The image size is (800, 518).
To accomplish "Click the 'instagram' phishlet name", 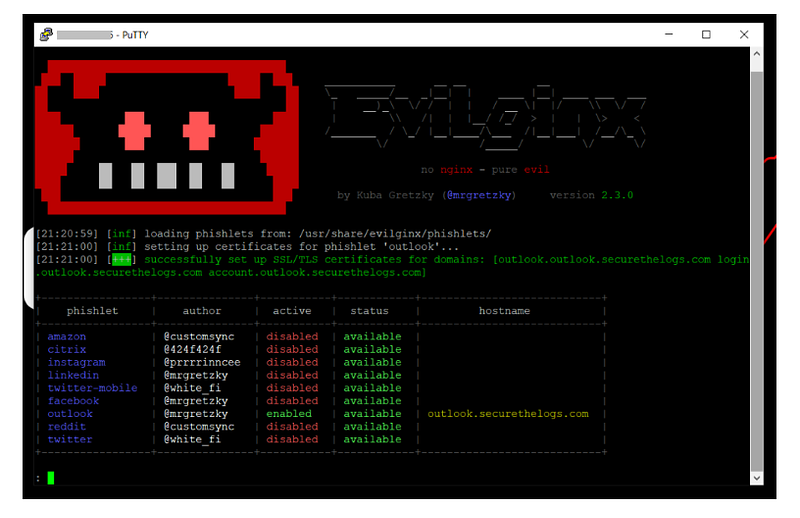I will click(77, 362).
